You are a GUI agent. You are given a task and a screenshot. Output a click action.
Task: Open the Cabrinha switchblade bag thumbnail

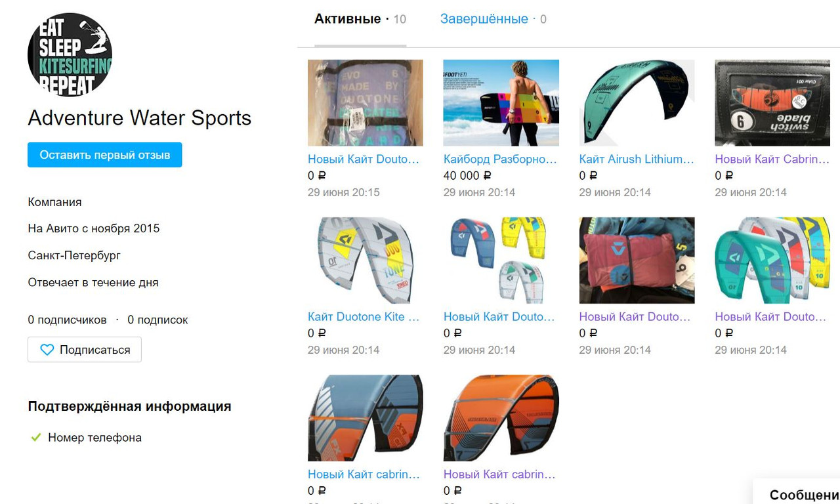click(772, 103)
